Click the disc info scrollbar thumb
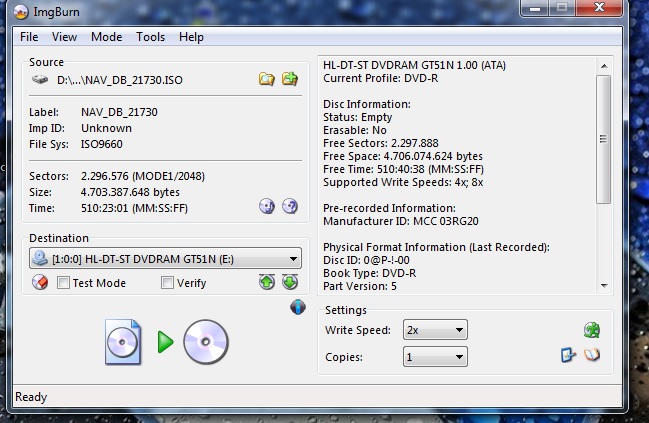 [604, 139]
